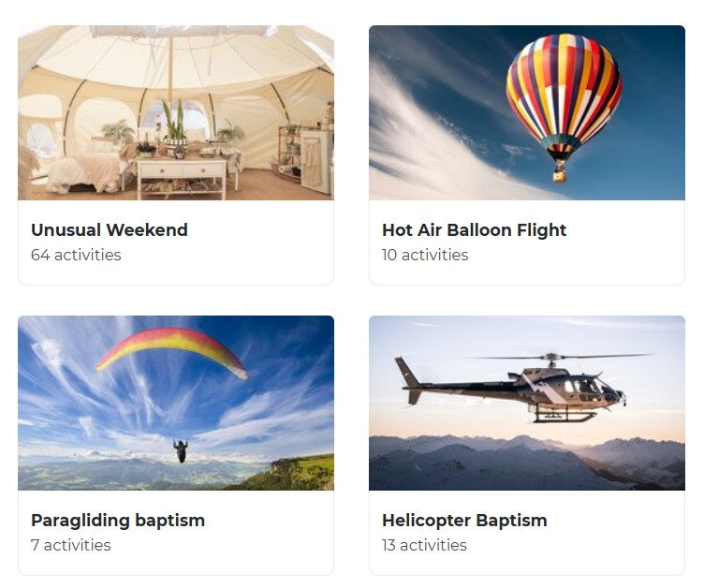Open the Hot Air Balloon Flight photo
The height and width of the screenshot is (588, 704).
527,112
